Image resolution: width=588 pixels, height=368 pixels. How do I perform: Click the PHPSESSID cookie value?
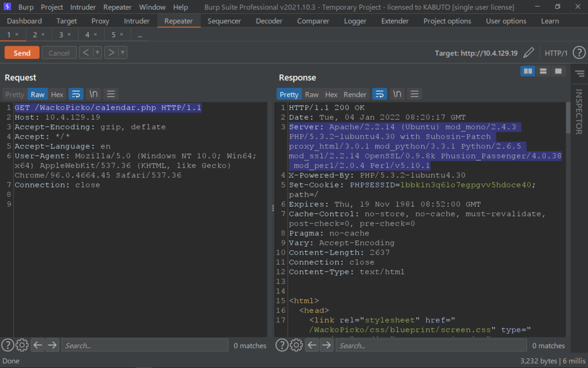[x=465, y=185]
